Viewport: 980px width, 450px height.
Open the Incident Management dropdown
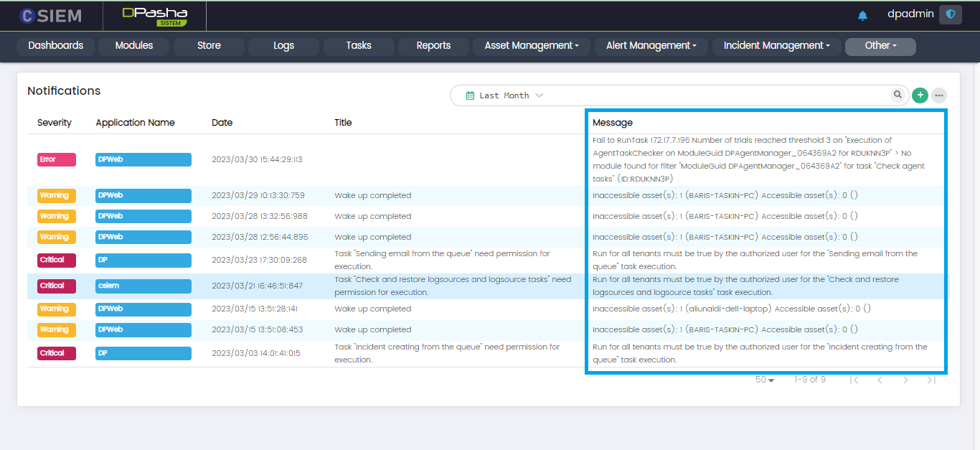[776, 46]
